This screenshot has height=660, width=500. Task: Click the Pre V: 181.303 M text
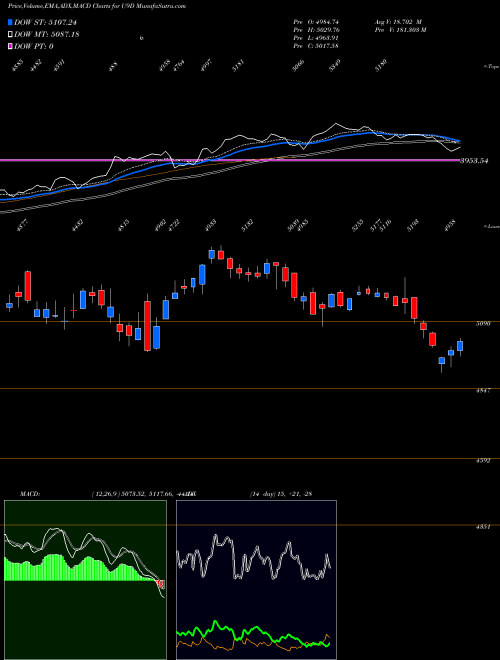point(401,29)
